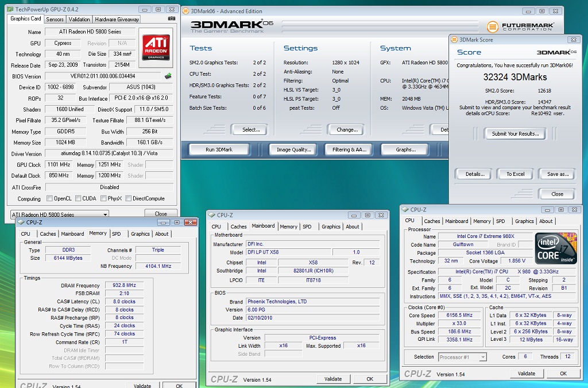Open the About tab in the CPU-Z Mainboard window
This screenshot has width=588, height=388.
coord(352,226)
